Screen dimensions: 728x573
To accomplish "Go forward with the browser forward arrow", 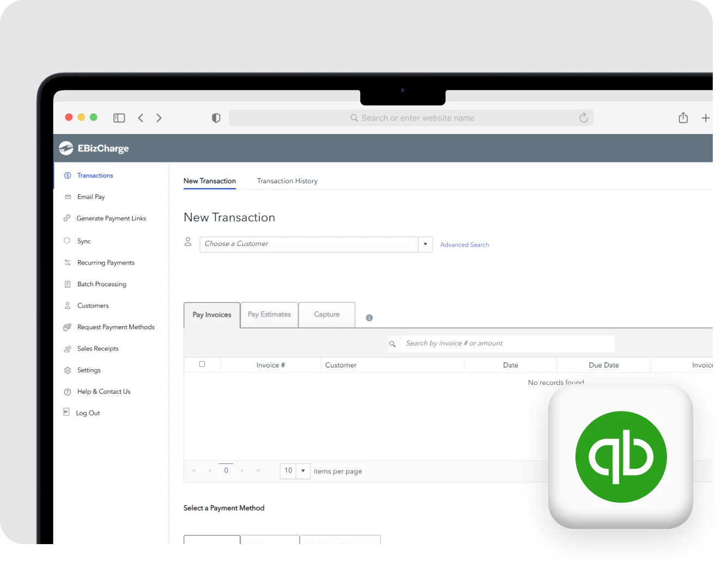I will coord(159,118).
